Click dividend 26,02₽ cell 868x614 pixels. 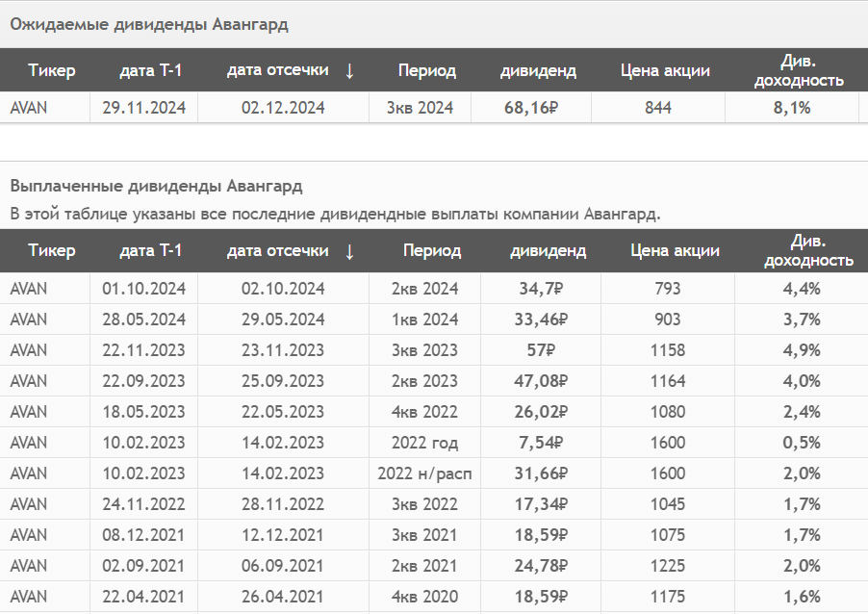point(541,412)
